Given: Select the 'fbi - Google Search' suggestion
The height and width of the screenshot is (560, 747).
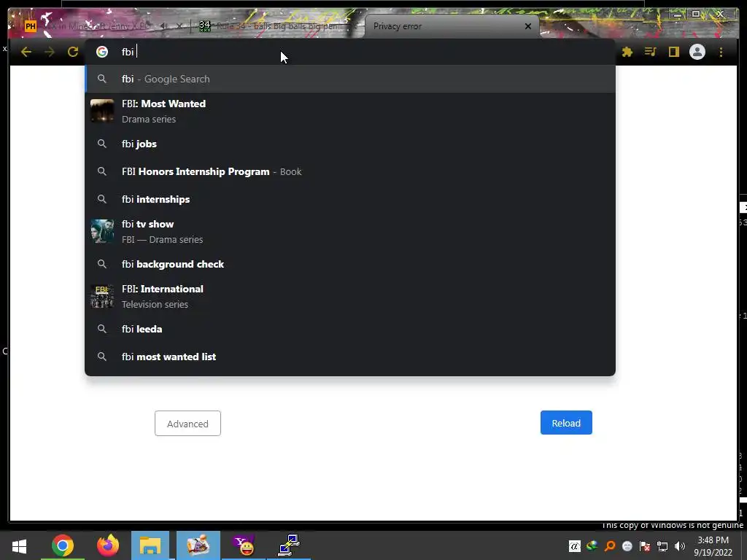Looking at the screenshot, I should pyautogui.click(x=350, y=79).
